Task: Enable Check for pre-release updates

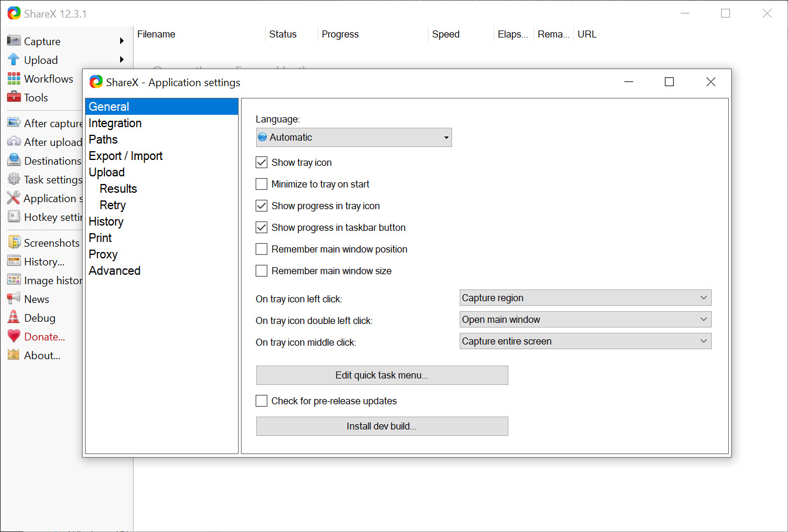Action: pos(261,401)
